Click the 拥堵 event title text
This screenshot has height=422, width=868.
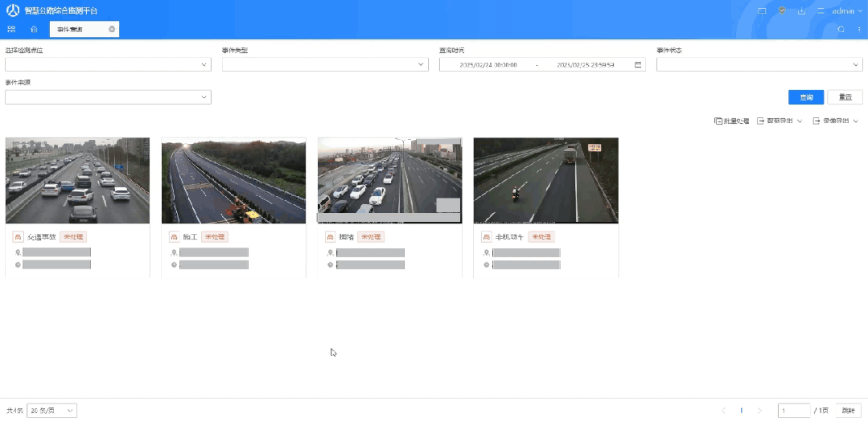pyautogui.click(x=346, y=236)
